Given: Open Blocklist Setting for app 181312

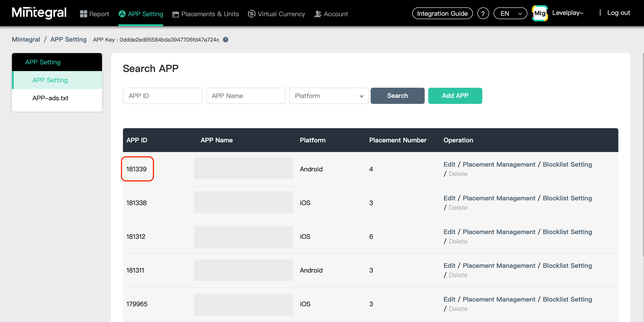Looking at the screenshot, I should pos(567,232).
